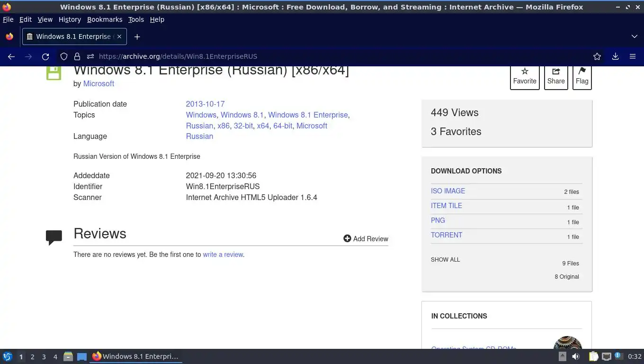Open publication date 2013-10-17 link
The width and height of the screenshot is (644, 364).
205,104
